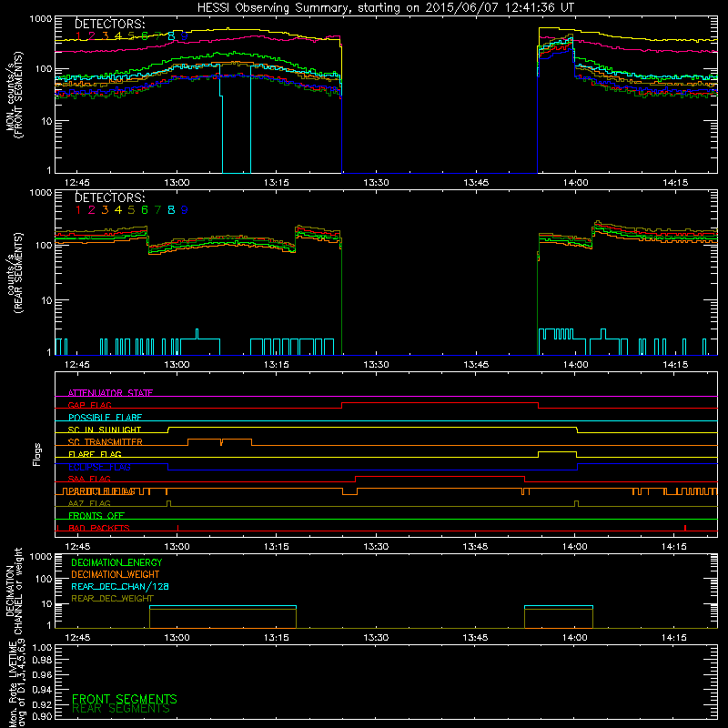Click the 0.96 value on livetime axis
This screenshot has width=728, height=728.
pos(42,675)
